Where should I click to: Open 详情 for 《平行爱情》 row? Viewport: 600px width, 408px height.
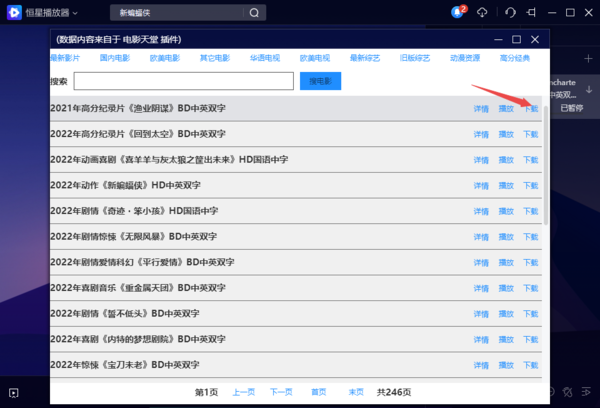coord(481,263)
